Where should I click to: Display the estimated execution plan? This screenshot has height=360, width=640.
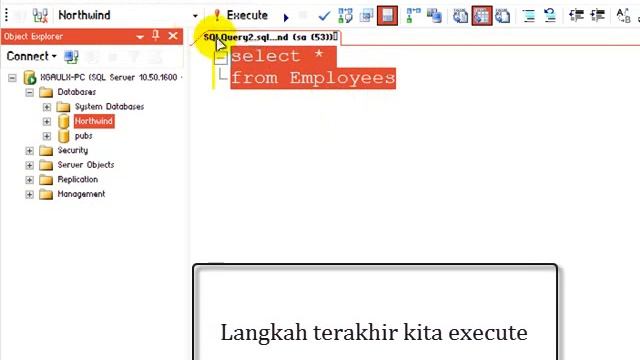tap(345, 16)
